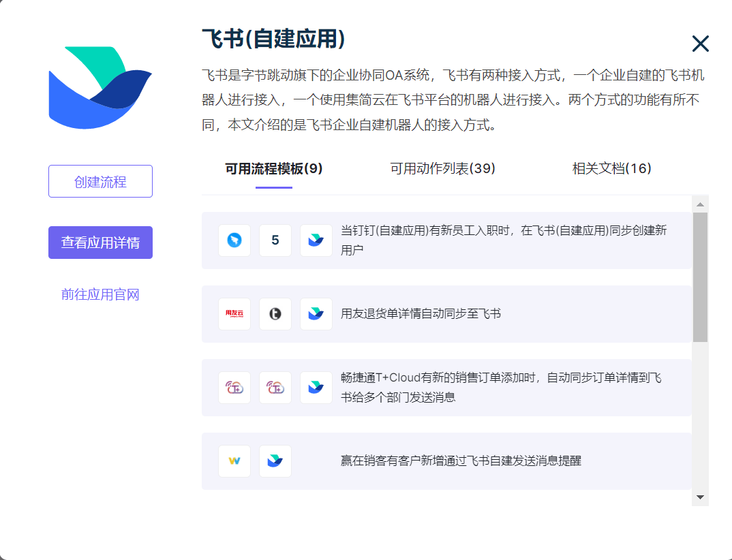Close the Feishu app dialog
The image size is (732, 560).
pos(700,44)
